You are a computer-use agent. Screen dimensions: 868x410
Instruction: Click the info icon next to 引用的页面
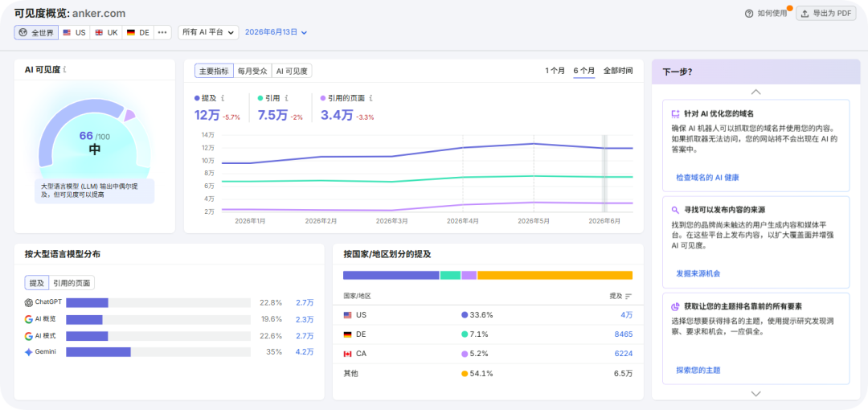tap(371, 98)
